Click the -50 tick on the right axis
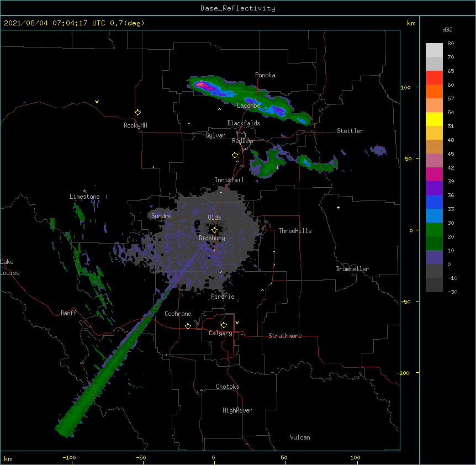The width and height of the screenshot is (476, 465). (x=405, y=302)
